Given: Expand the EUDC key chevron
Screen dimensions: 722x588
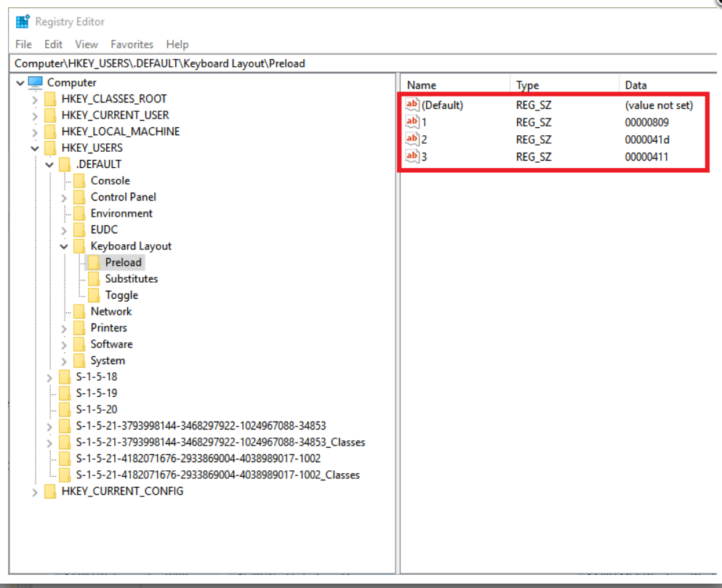Looking at the screenshot, I should (64, 230).
